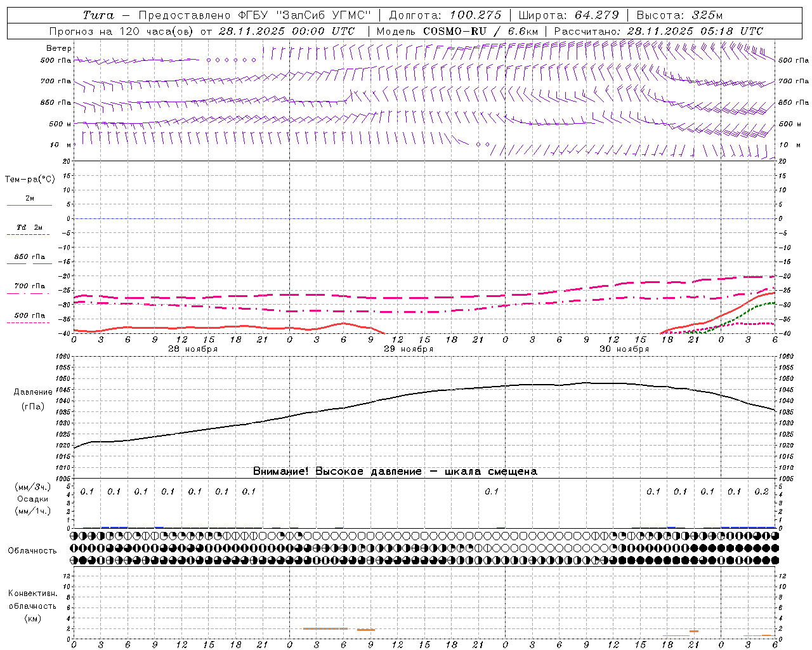
Task: Click the 'Давление' pressure panel label
Action: tap(33, 392)
